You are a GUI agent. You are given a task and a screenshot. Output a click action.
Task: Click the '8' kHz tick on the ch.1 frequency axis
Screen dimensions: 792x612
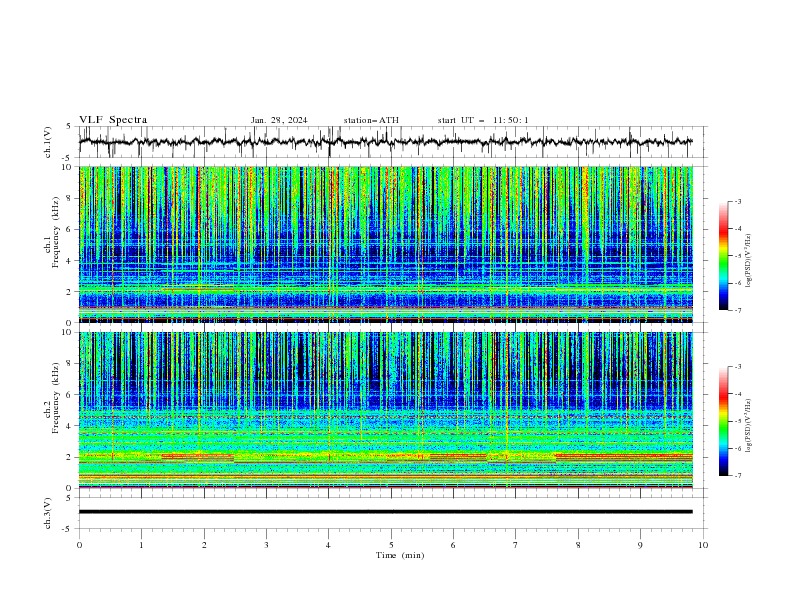(x=71, y=198)
